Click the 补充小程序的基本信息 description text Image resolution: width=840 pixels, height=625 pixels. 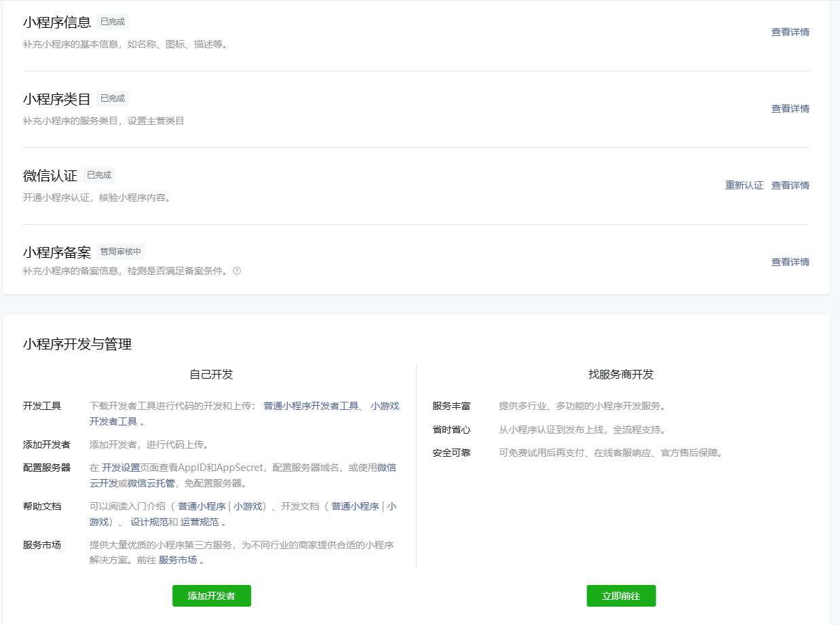[125, 45]
